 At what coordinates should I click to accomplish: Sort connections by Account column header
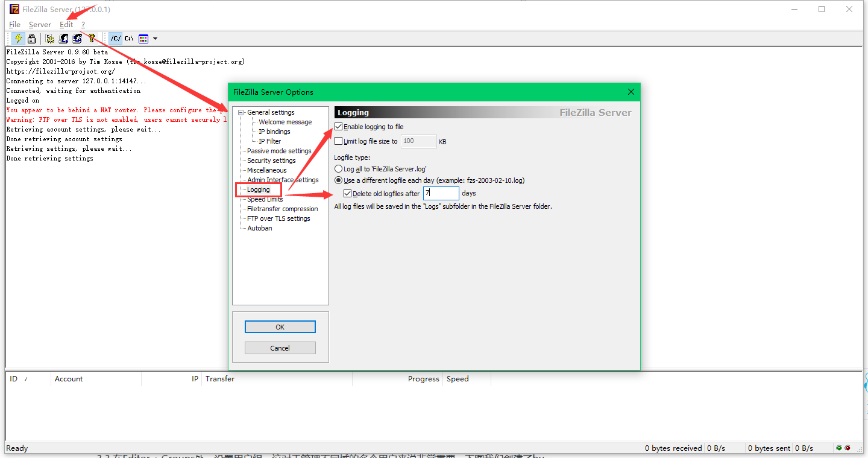tap(96, 379)
